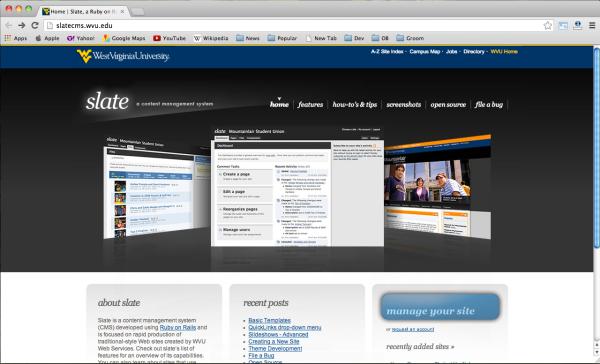Bookmark this page with the star icon

(x=548, y=26)
